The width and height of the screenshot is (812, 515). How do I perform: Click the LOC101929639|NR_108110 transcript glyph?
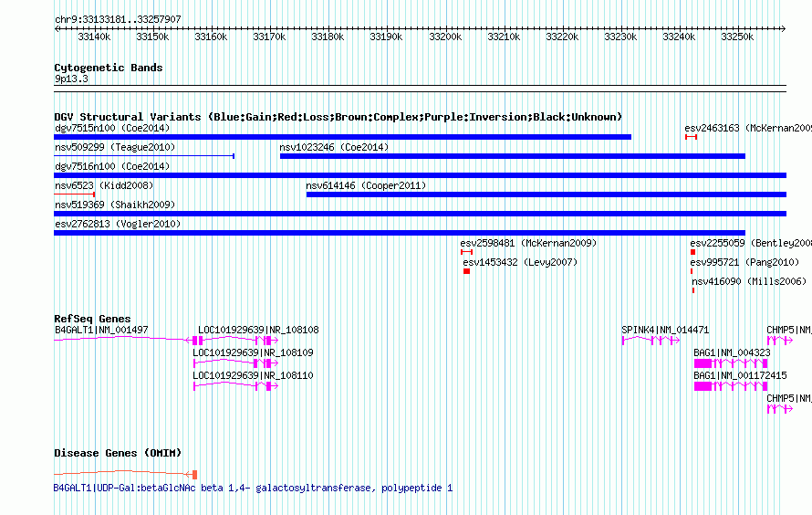click(235, 385)
